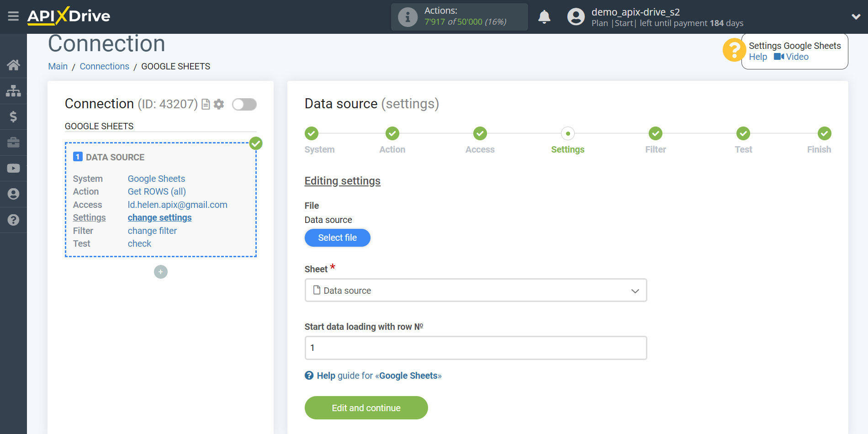Click demo_apix-drive_s2 account name
The height and width of the screenshot is (434, 868).
pyautogui.click(x=635, y=12)
